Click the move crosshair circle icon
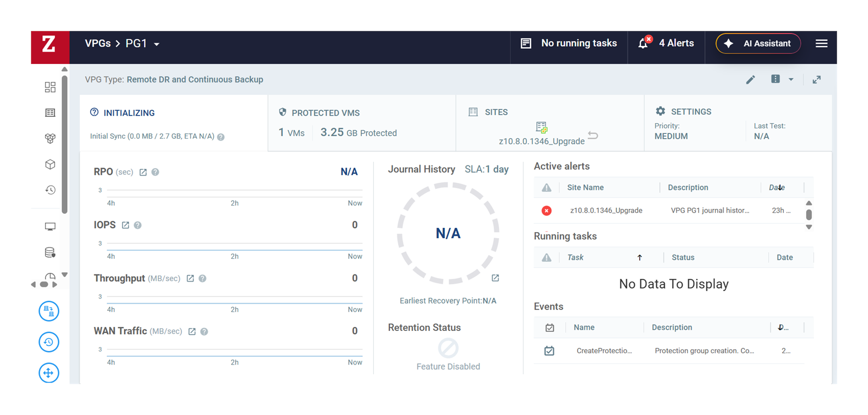 click(x=49, y=373)
